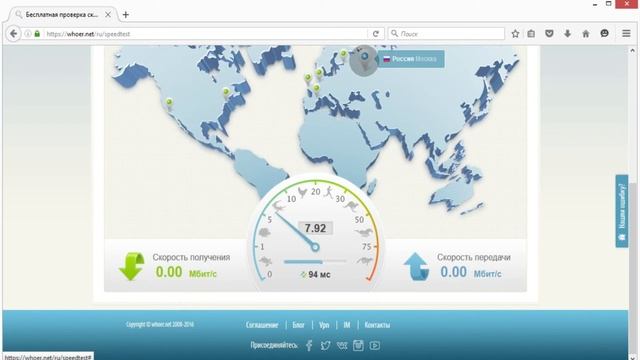Click the US east coast server pin
Image resolution: width=640 pixels, height=360 pixels.
(x=226, y=93)
